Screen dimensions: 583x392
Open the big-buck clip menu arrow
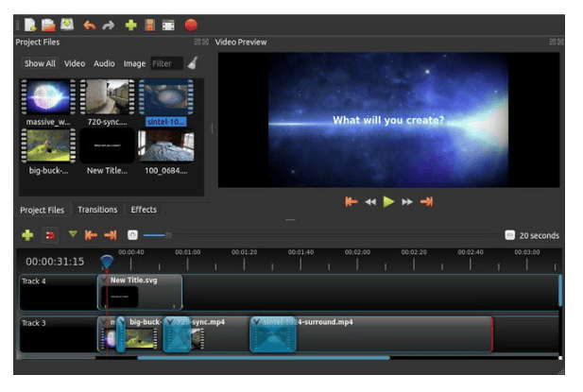tap(121, 322)
